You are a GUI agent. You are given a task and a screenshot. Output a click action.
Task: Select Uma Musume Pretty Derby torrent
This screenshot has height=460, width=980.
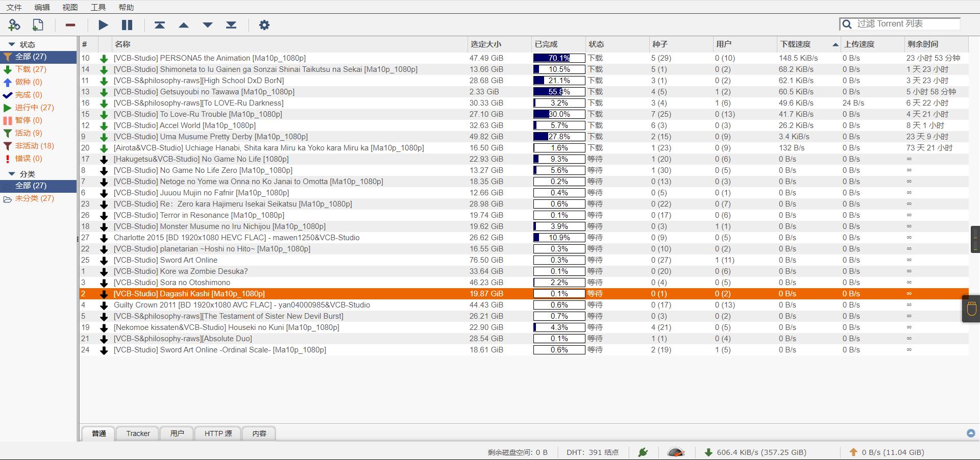pos(524,137)
